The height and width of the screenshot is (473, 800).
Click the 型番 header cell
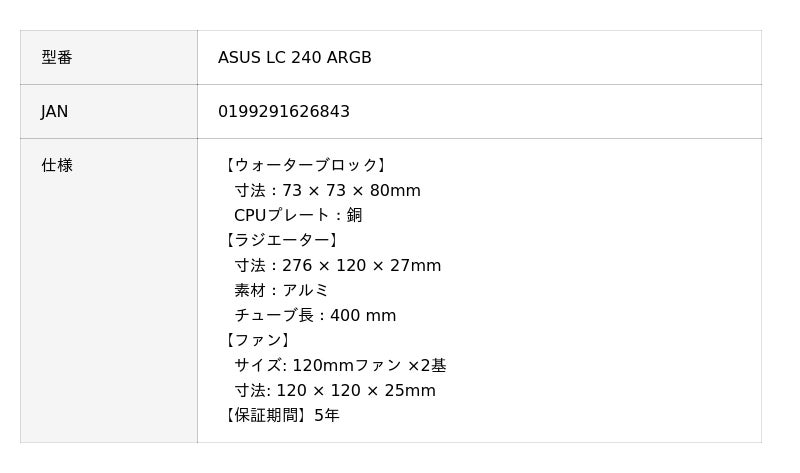coord(109,57)
